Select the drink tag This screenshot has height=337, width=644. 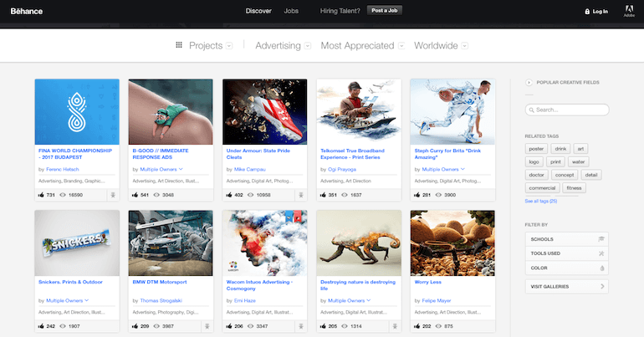point(560,149)
